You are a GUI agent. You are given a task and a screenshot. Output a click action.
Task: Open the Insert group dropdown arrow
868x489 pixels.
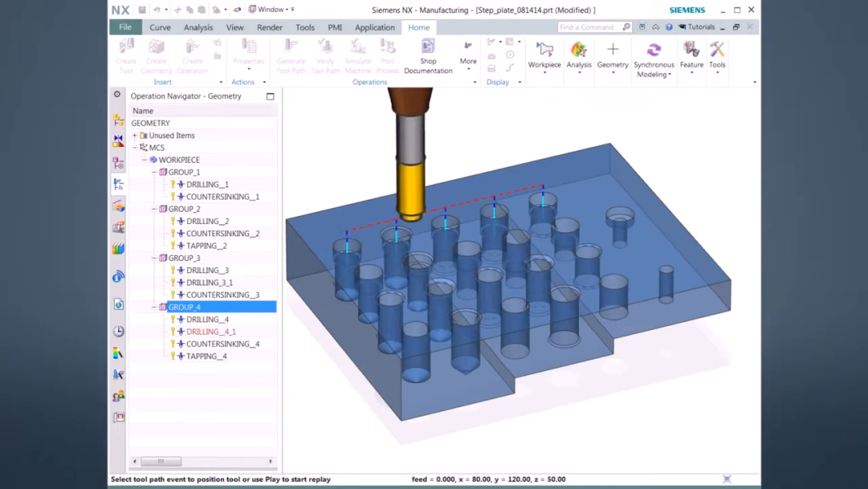(221, 82)
